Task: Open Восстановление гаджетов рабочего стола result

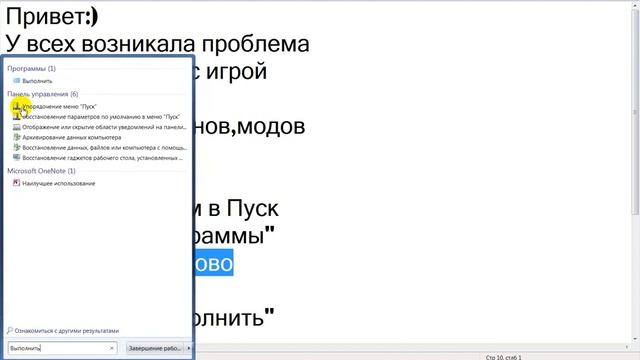Action: tap(103, 158)
